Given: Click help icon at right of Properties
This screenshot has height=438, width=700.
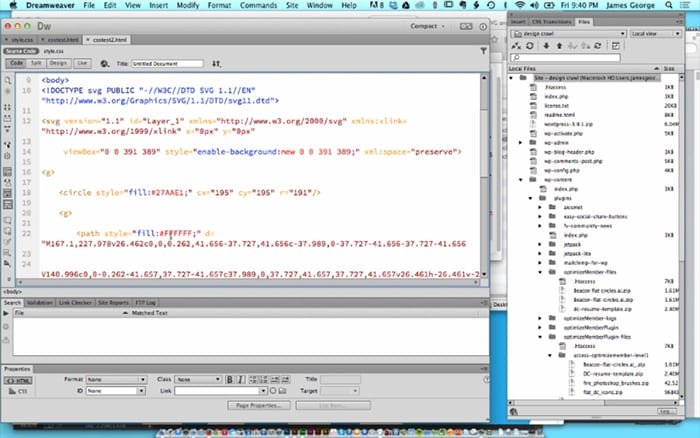Looking at the screenshot, I should (486, 380).
